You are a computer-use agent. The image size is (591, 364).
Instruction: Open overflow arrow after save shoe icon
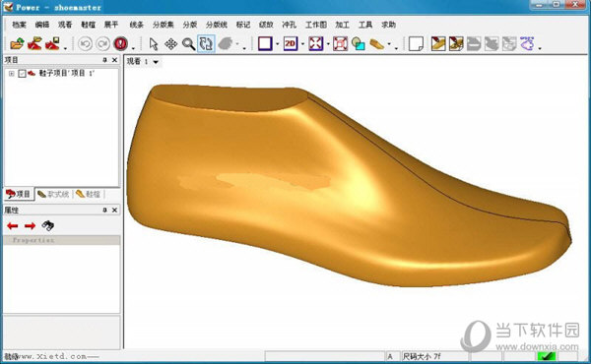pos(66,48)
